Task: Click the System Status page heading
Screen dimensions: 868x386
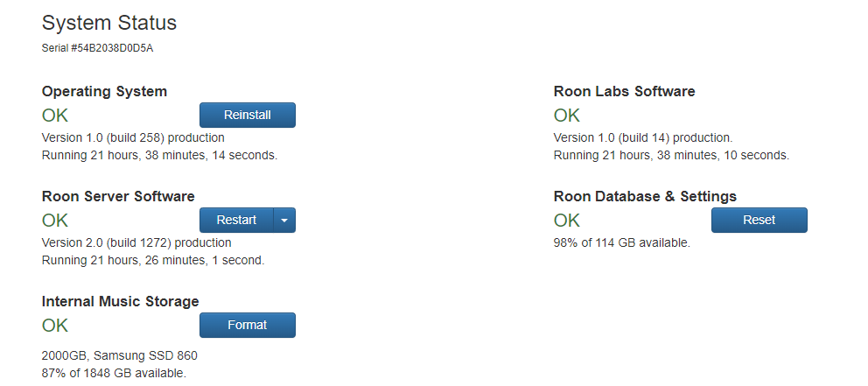Action: tap(109, 23)
